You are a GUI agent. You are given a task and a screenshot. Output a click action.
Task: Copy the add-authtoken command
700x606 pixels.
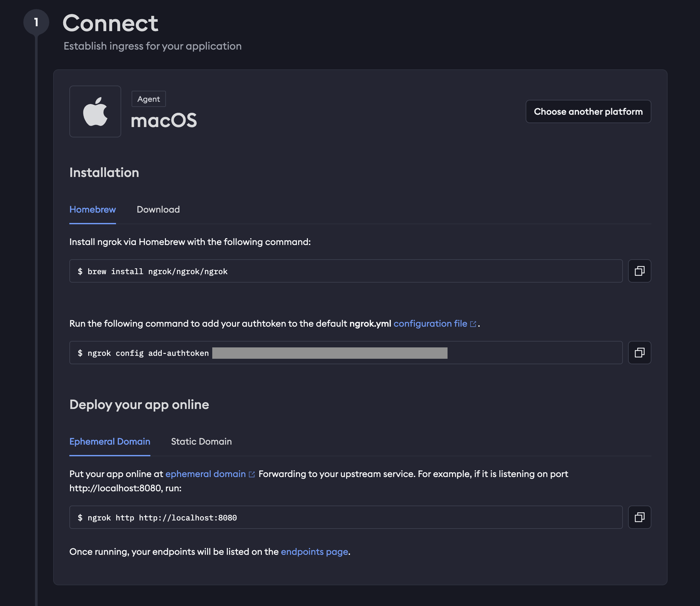click(639, 353)
